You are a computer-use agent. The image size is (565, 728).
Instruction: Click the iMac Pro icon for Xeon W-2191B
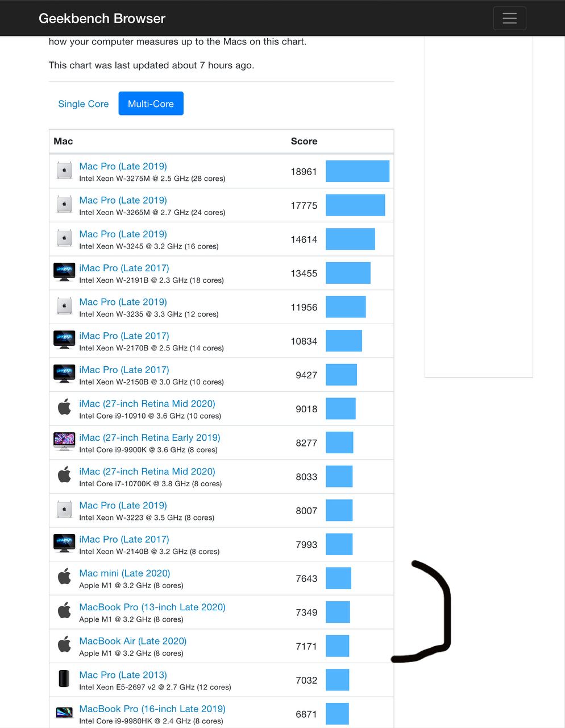coord(64,272)
